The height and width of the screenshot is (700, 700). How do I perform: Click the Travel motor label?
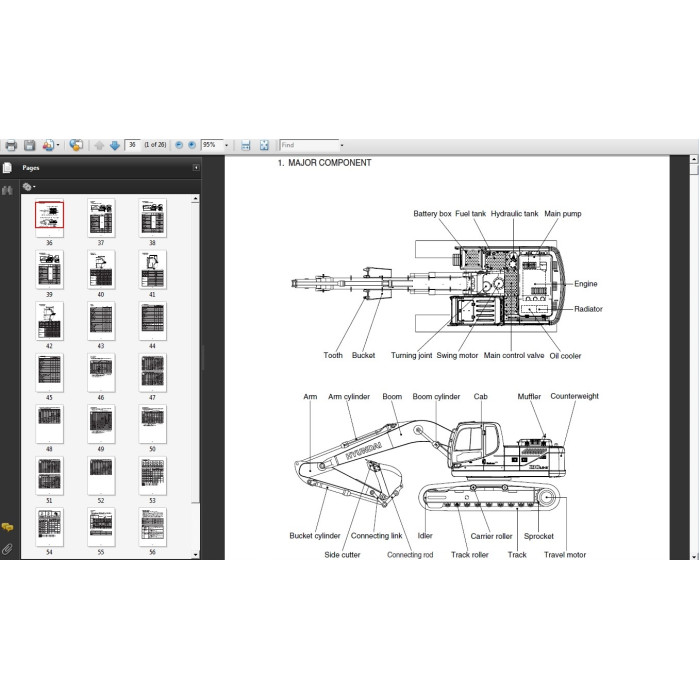tap(565, 555)
